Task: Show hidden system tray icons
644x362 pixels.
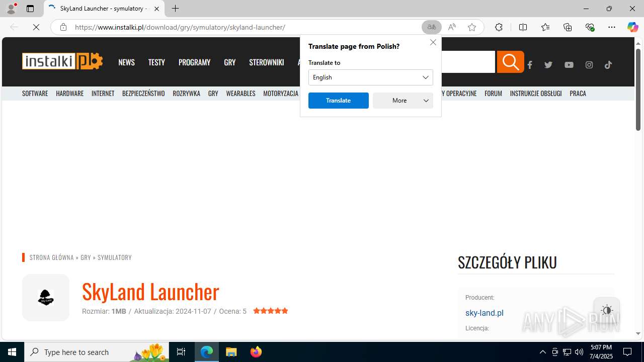Action: [x=542, y=352]
